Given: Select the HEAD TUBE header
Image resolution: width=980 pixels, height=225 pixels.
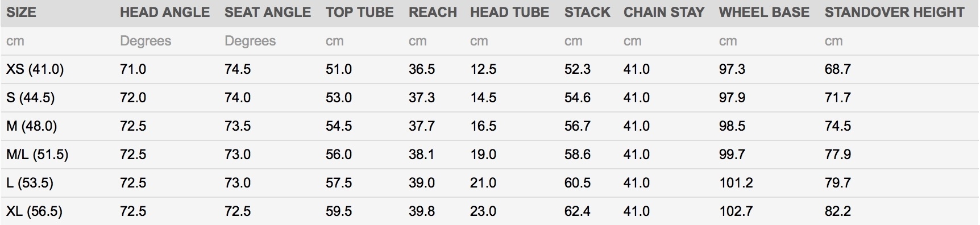Looking at the screenshot, I should coord(510,12).
